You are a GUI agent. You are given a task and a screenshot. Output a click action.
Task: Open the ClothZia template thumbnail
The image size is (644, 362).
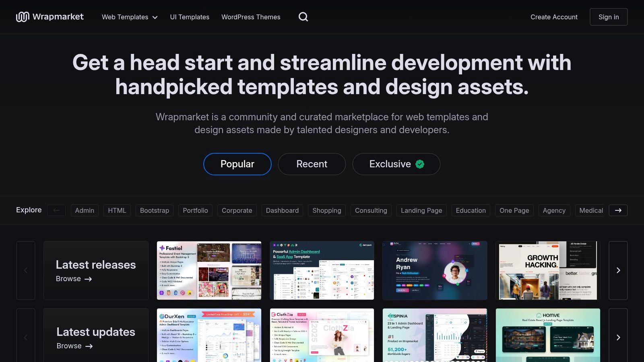point(322,335)
